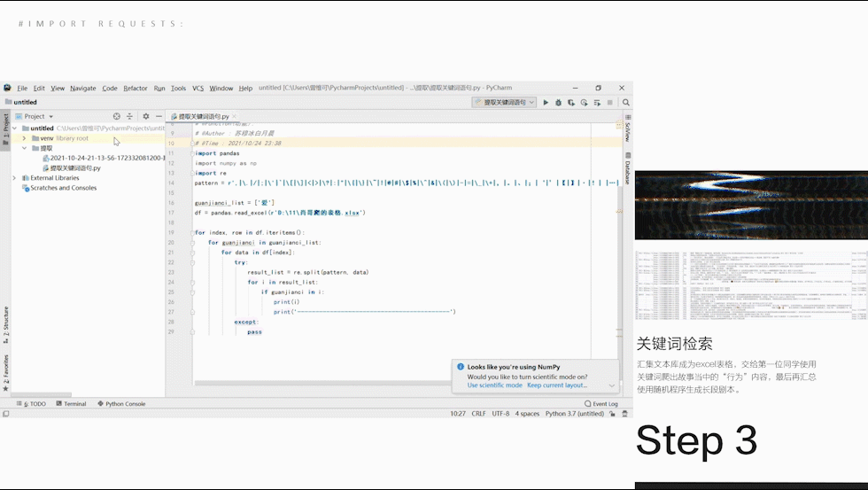Image resolution: width=868 pixels, height=490 pixels.
Task: Start debugging with the bug icon
Action: pyautogui.click(x=558, y=103)
